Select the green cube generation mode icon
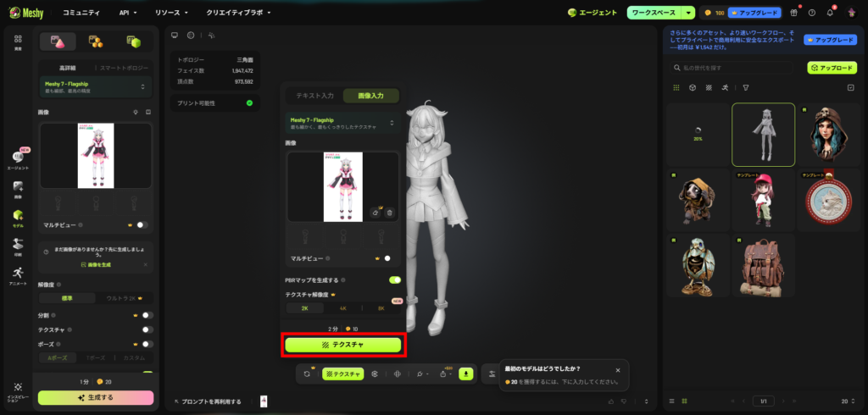The image size is (868, 415). click(x=133, y=41)
